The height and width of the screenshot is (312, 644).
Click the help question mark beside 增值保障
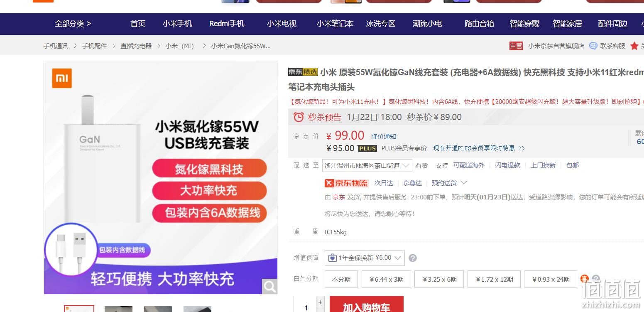[412, 258]
